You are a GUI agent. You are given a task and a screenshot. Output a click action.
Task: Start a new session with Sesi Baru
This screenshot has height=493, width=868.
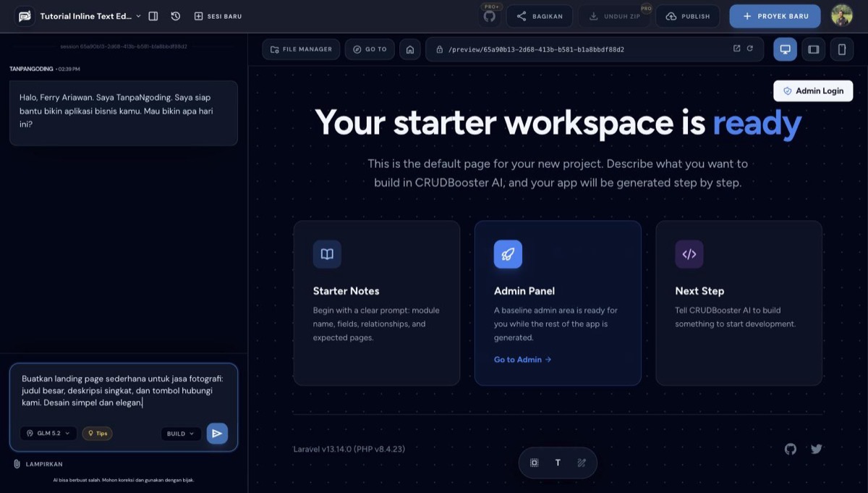click(x=218, y=16)
